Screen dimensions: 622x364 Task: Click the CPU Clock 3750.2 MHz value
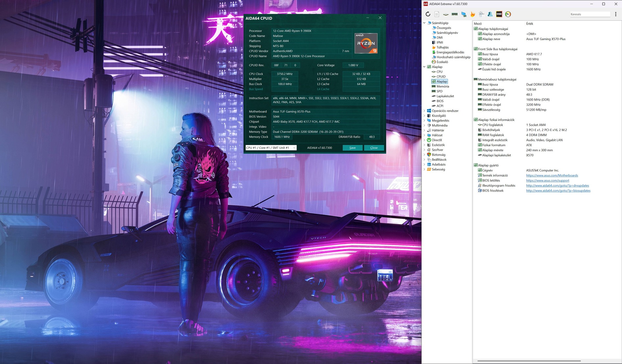pyautogui.click(x=285, y=74)
